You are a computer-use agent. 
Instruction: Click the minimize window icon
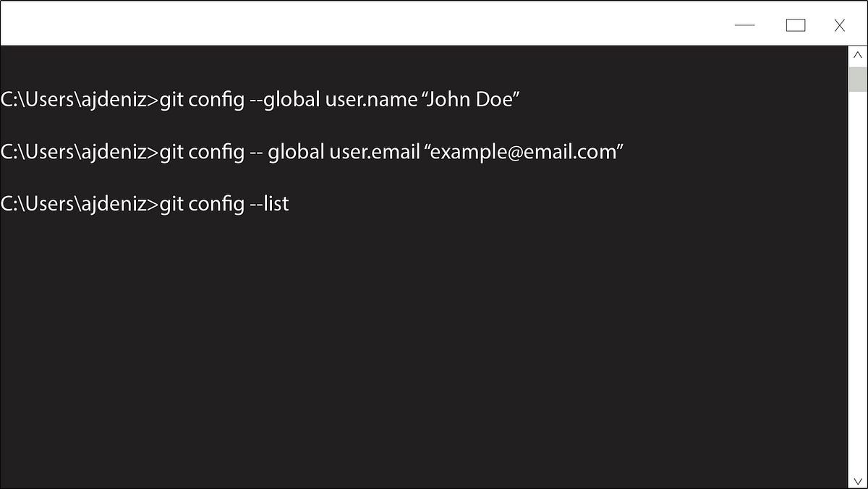pos(744,25)
